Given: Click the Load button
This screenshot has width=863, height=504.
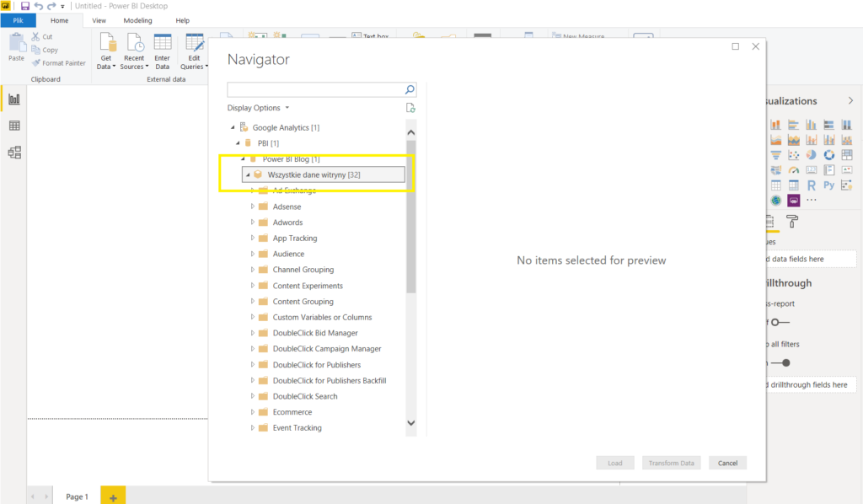Looking at the screenshot, I should [615, 463].
